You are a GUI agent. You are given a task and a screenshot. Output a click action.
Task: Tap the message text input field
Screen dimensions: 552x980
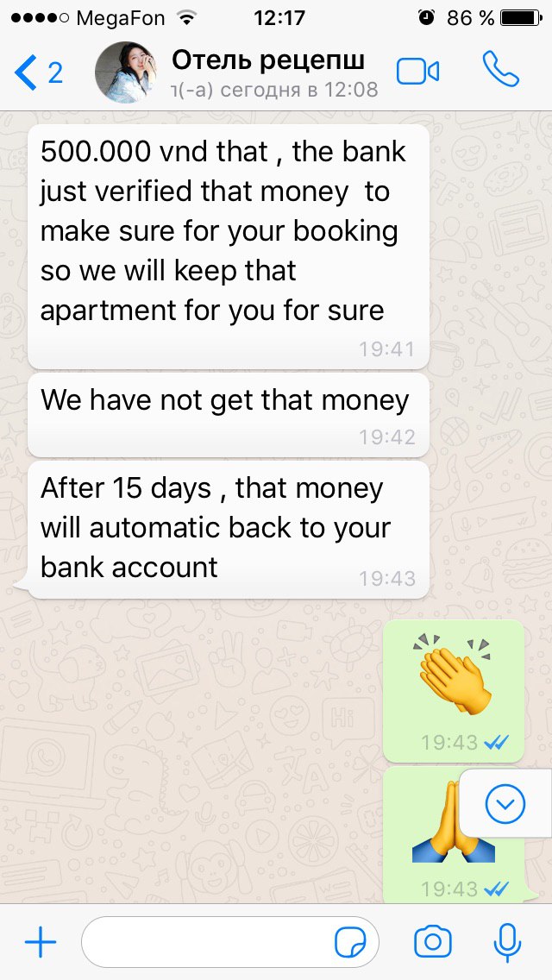point(230,942)
